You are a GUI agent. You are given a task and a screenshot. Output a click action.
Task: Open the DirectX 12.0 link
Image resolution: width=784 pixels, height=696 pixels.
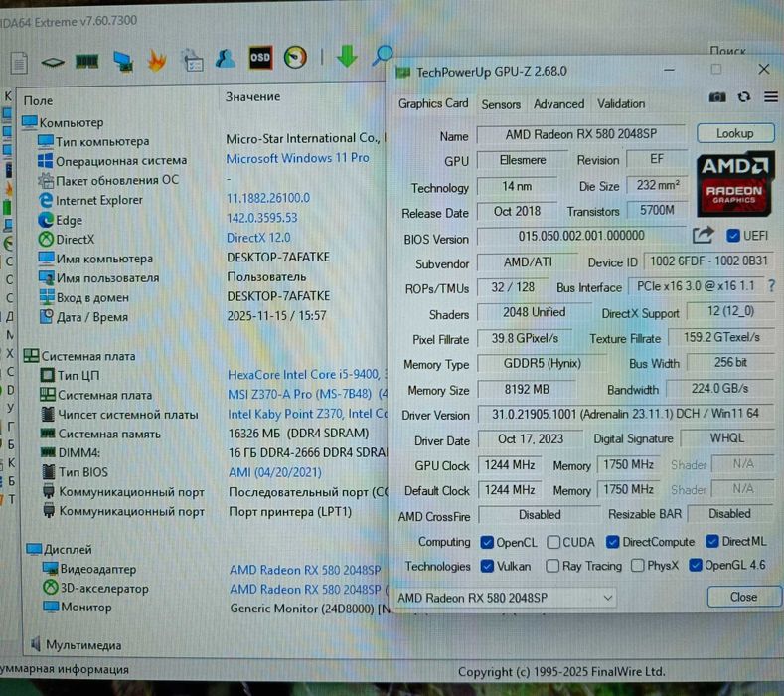(x=258, y=238)
